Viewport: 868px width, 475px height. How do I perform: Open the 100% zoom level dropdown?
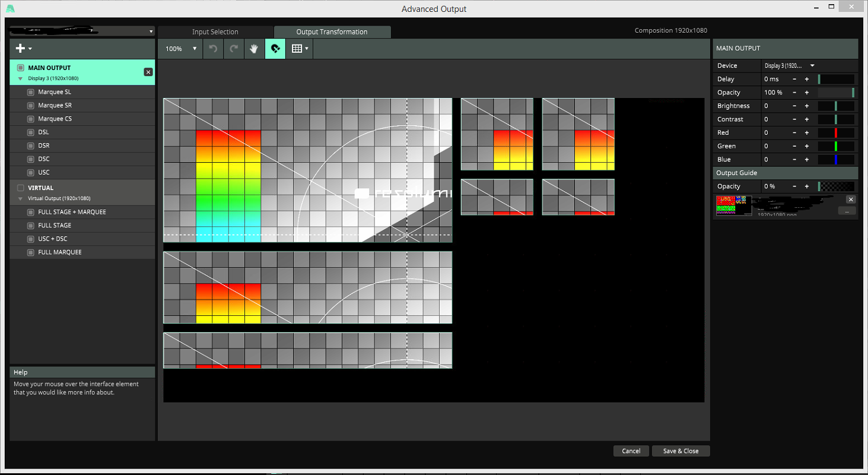[x=180, y=49]
